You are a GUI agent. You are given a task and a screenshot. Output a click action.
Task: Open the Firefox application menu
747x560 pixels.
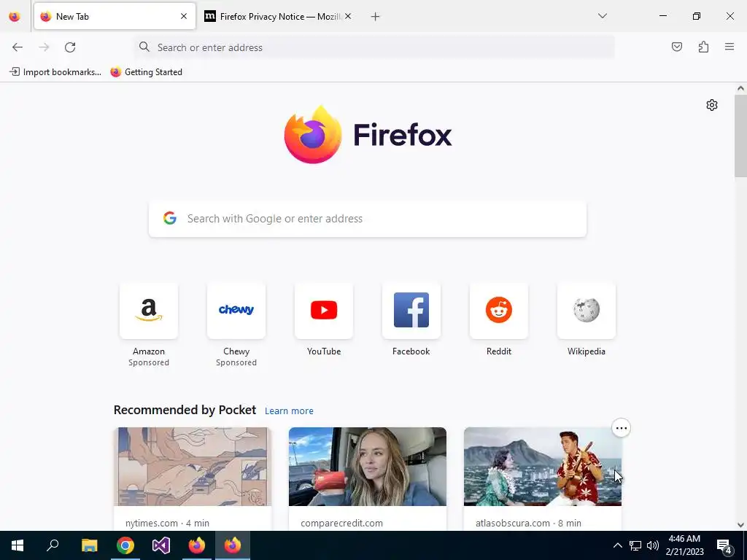(729, 47)
